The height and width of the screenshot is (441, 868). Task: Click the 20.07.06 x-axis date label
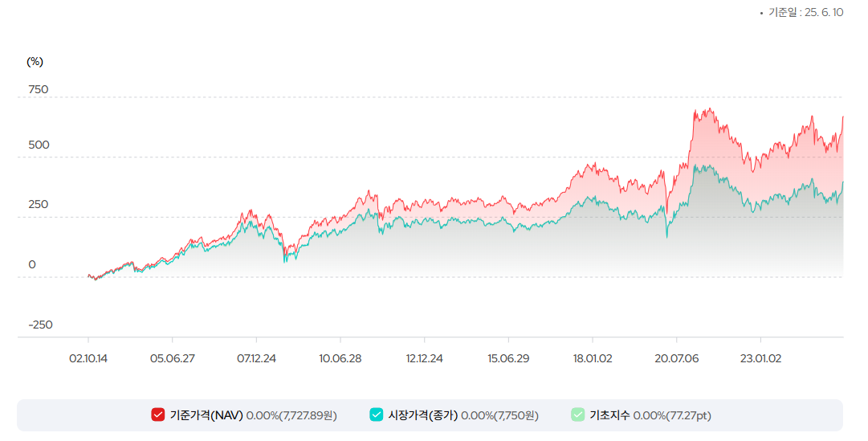pyautogui.click(x=676, y=358)
